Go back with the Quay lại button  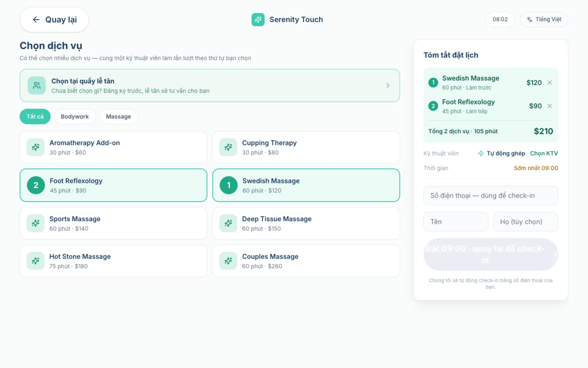54,20
